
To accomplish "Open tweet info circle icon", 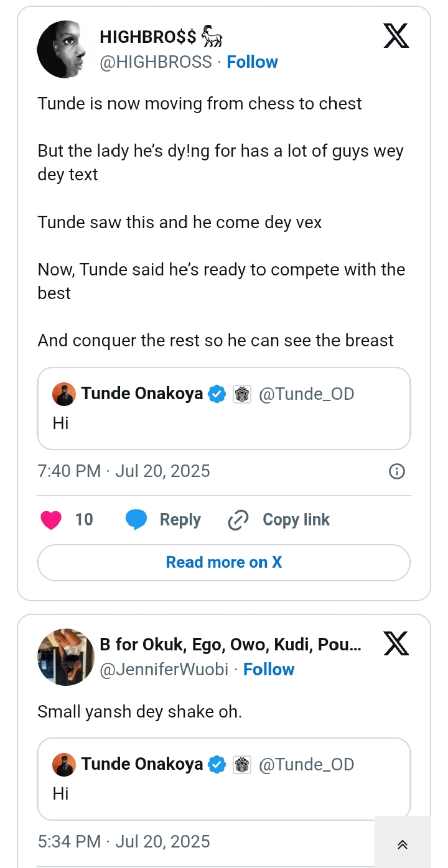I will tap(396, 471).
